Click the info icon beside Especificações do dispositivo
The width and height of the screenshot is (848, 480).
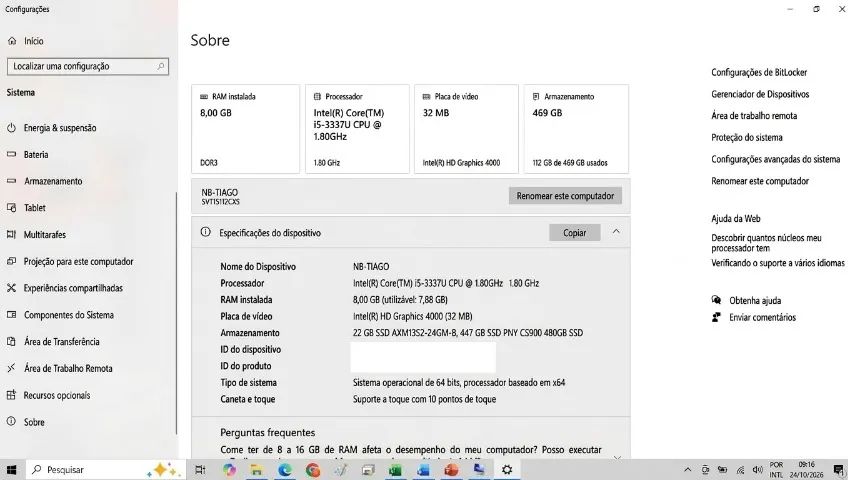[206, 232]
